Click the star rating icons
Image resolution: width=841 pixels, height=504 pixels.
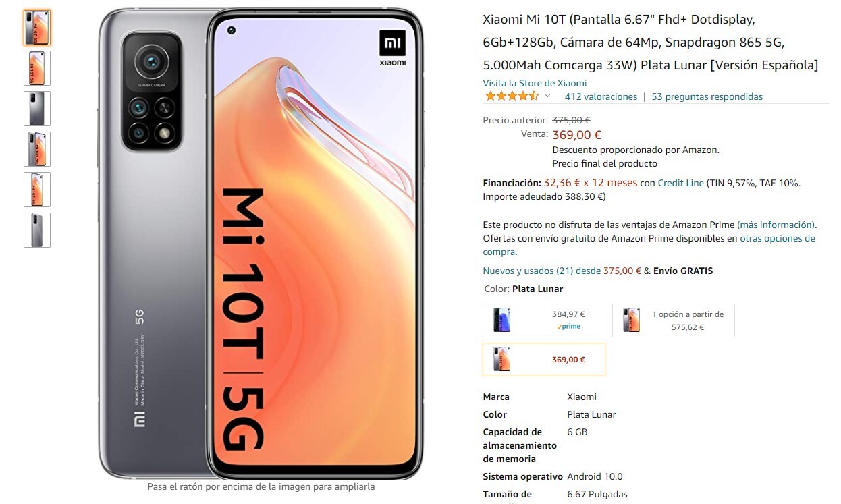point(512,96)
